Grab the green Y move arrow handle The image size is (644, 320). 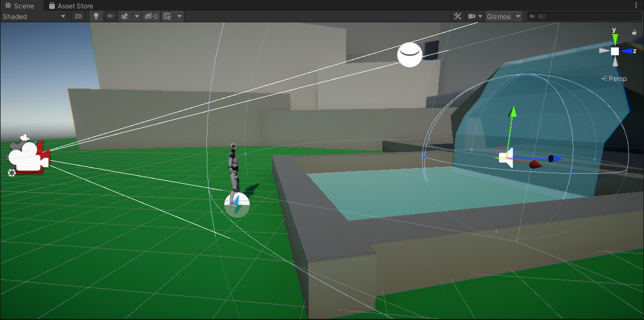click(512, 112)
